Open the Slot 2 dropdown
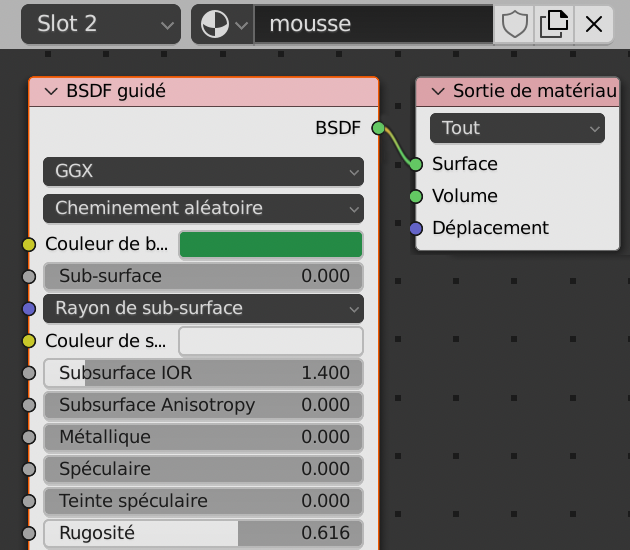Viewport: 630px width, 550px height. point(100,25)
